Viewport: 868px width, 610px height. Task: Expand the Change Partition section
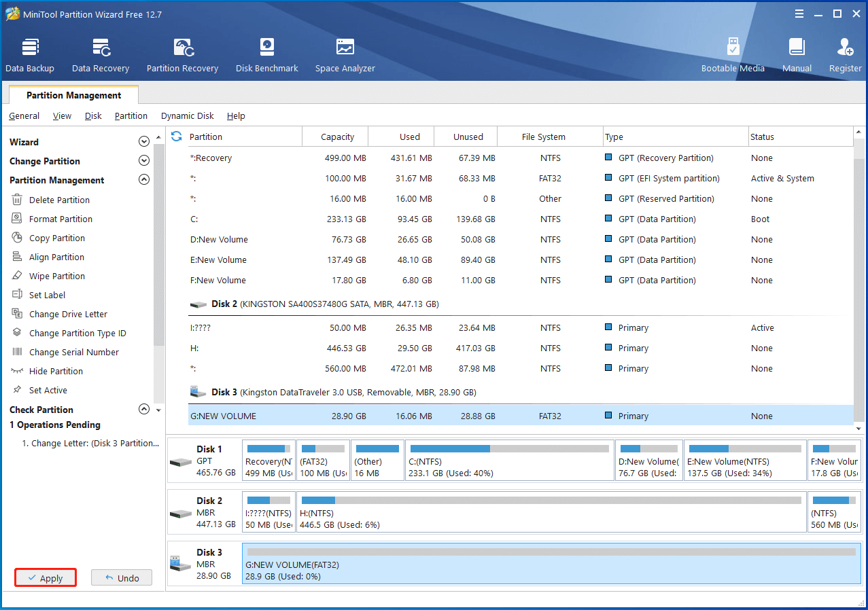tap(143, 161)
